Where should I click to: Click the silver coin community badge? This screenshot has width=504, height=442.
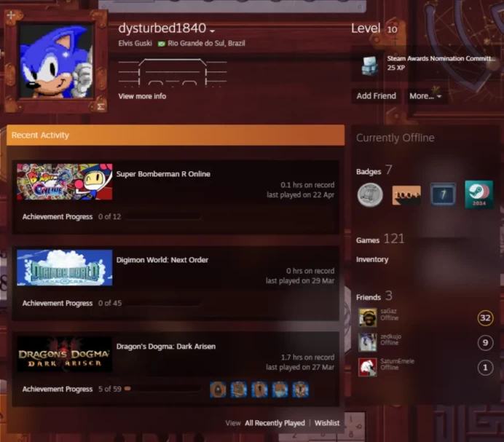(x=370, y=194)
